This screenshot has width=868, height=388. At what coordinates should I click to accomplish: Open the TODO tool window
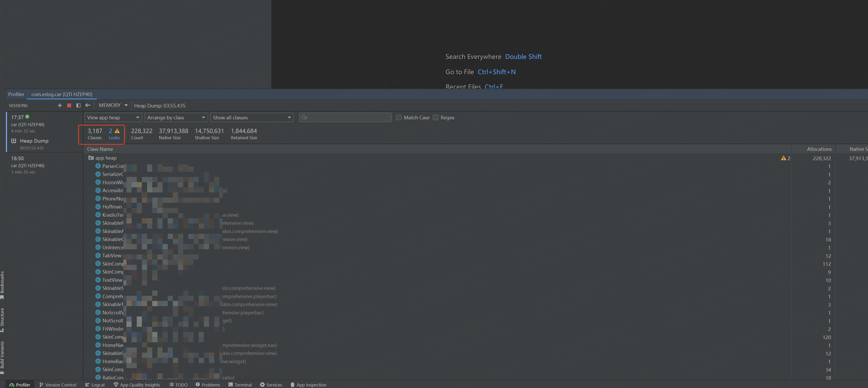(178, 385)
